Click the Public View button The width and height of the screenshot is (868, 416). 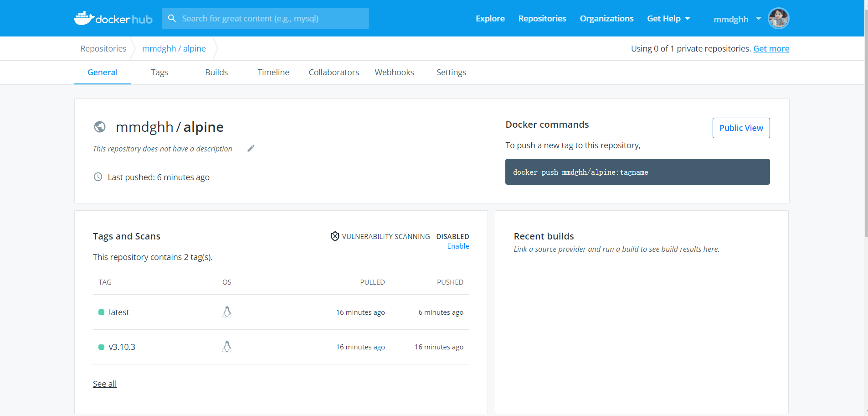click(x=741, y=128)
